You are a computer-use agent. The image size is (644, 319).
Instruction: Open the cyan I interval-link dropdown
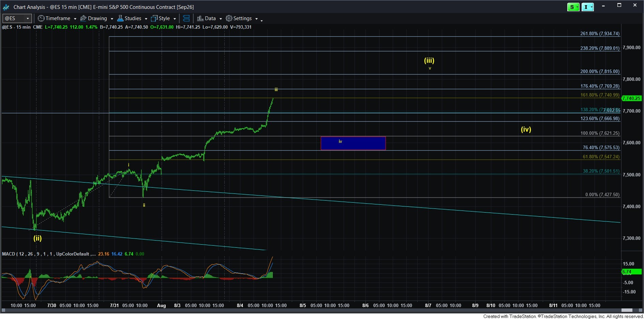(x=588, y=7)
